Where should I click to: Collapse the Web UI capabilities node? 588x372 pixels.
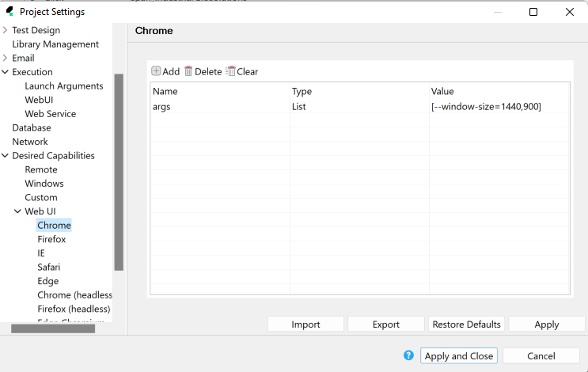click(17, 211)
